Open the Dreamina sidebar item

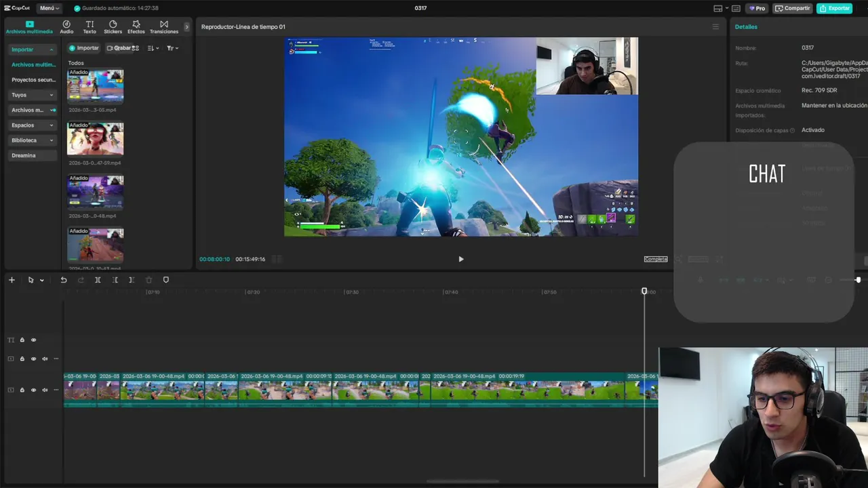[x=32, y=155]
